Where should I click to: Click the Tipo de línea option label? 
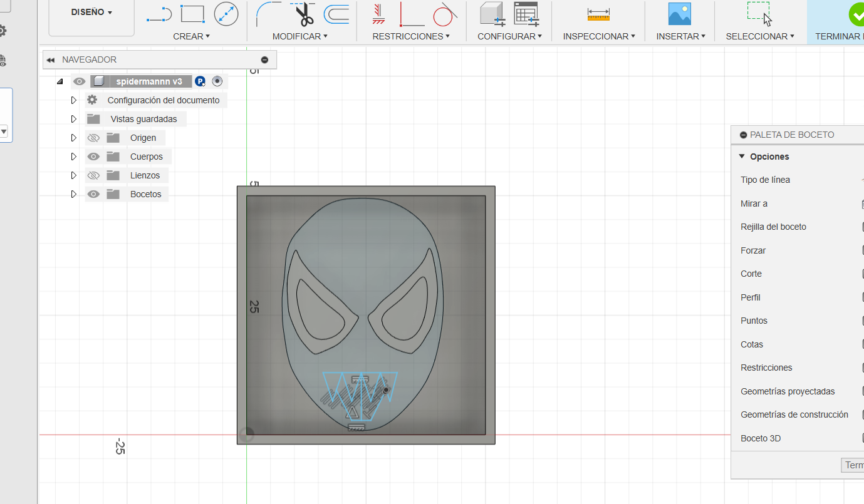pyautogui.click(x=765, y=180)
